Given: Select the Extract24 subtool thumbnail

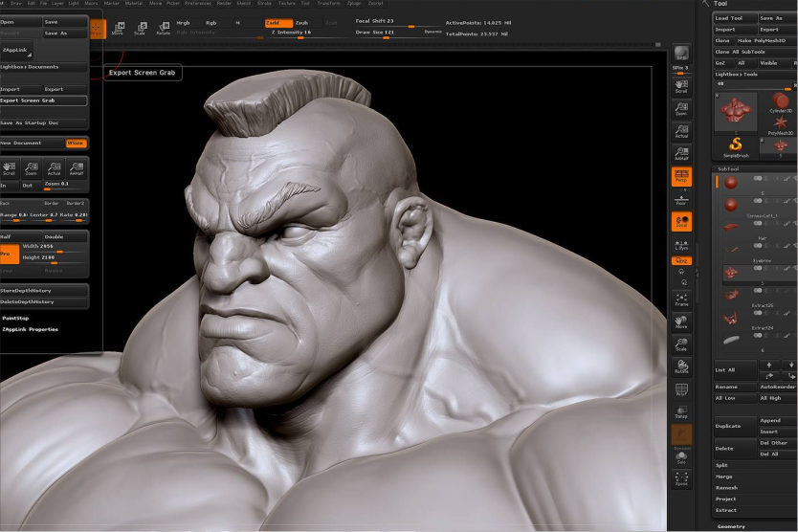Looking at the screenshot, I should (731, 319).
